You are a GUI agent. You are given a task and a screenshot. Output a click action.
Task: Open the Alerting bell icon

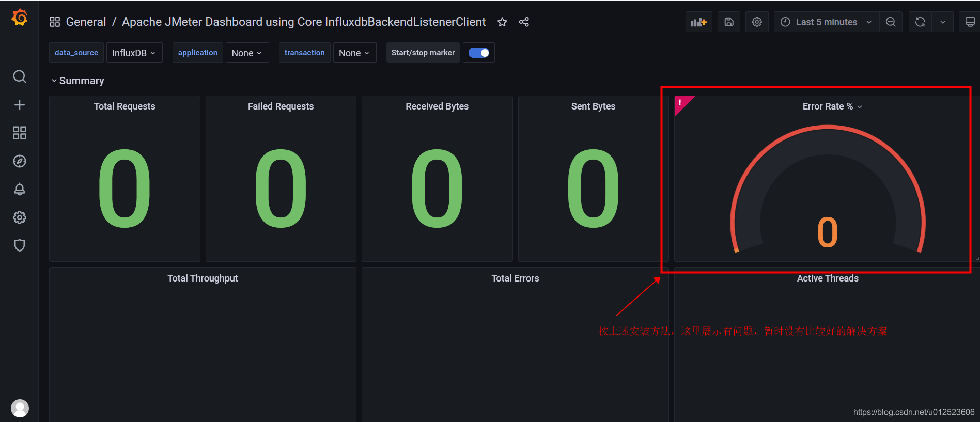pyautogui.click(x=20, y=189)
